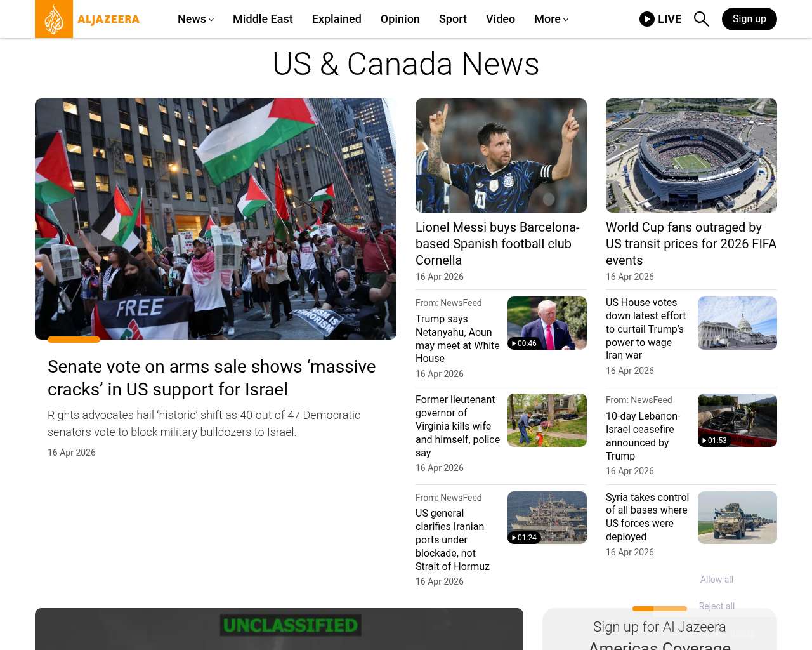812x650 pixels.
Task: Open the Sport menu item
Action: point(452,19)
